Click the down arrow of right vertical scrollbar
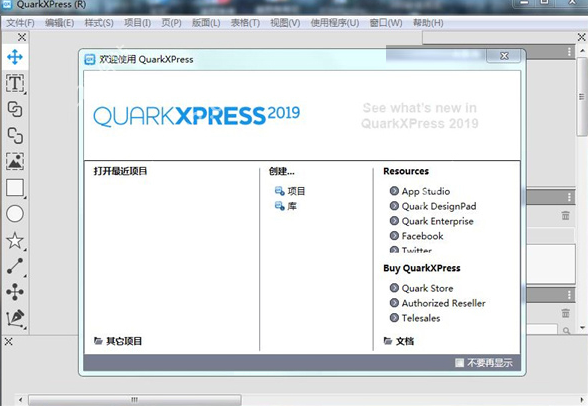The width and height of the screenshot is (588, 406). click(x=582, y=328)
